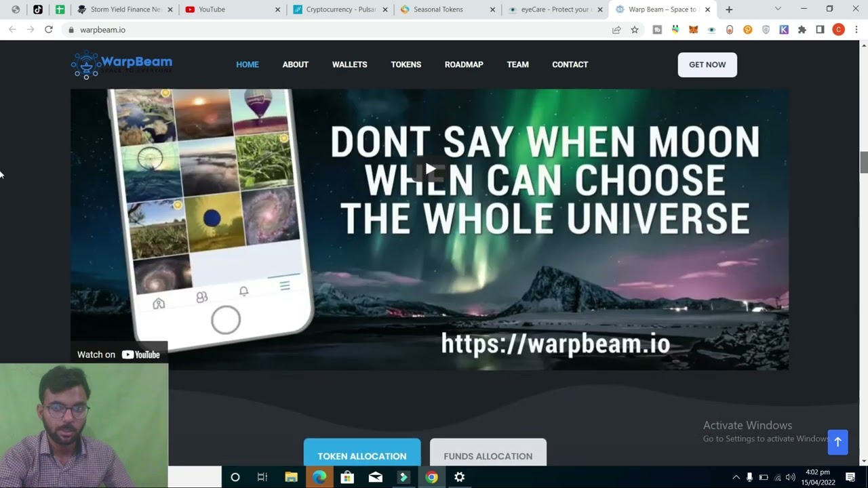Image resolution: width=868 pixels, height=488 pixels.
Task: Open the TikTok pinned tab
Action: 37,9
